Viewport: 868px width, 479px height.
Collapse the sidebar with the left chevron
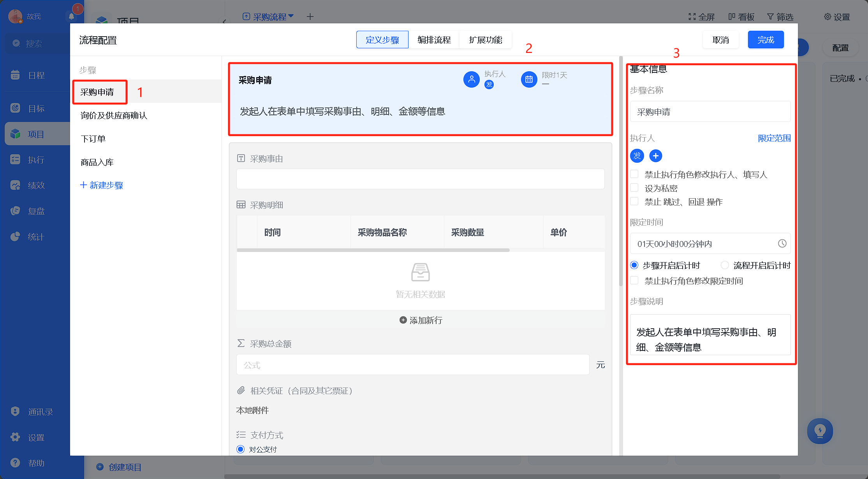pos(224,21)
